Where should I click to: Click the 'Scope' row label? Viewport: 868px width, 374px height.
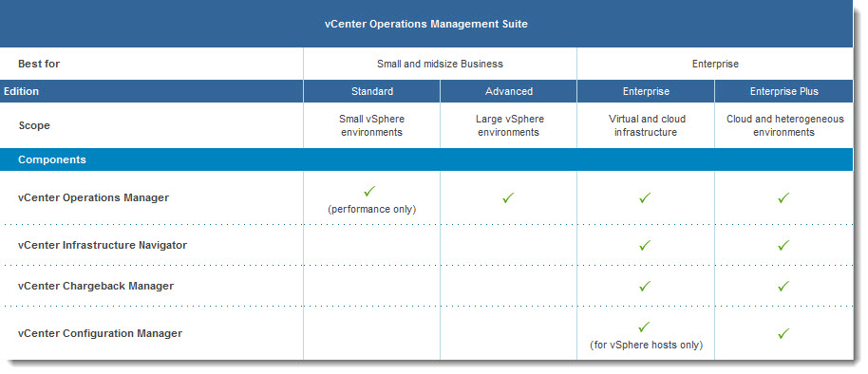(34, 125)
